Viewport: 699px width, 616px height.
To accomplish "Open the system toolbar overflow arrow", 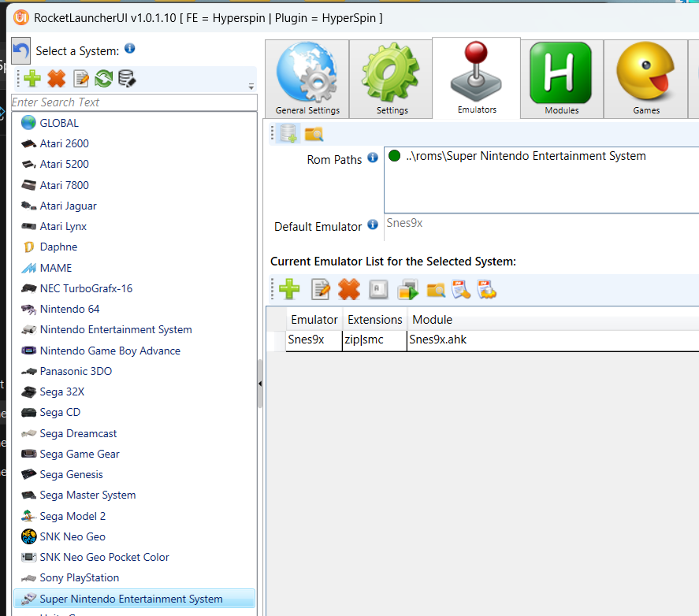I will [x=251, y=86].
